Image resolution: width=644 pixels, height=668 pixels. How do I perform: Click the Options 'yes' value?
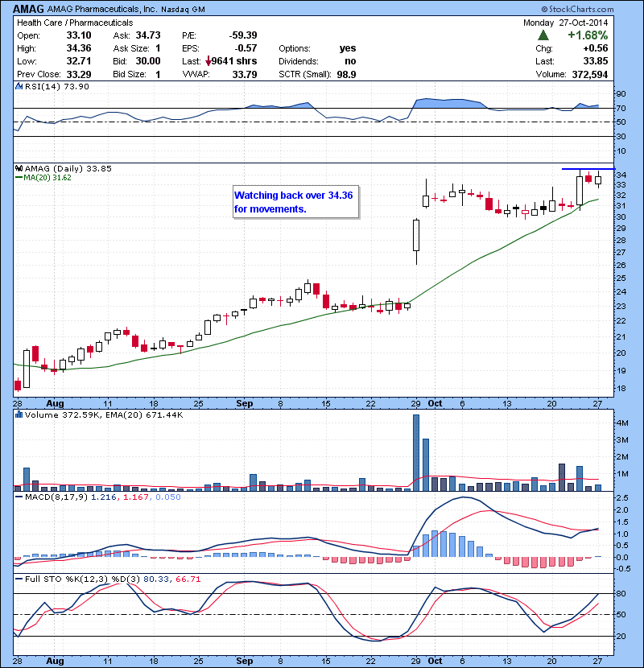[x=348, y=48]
